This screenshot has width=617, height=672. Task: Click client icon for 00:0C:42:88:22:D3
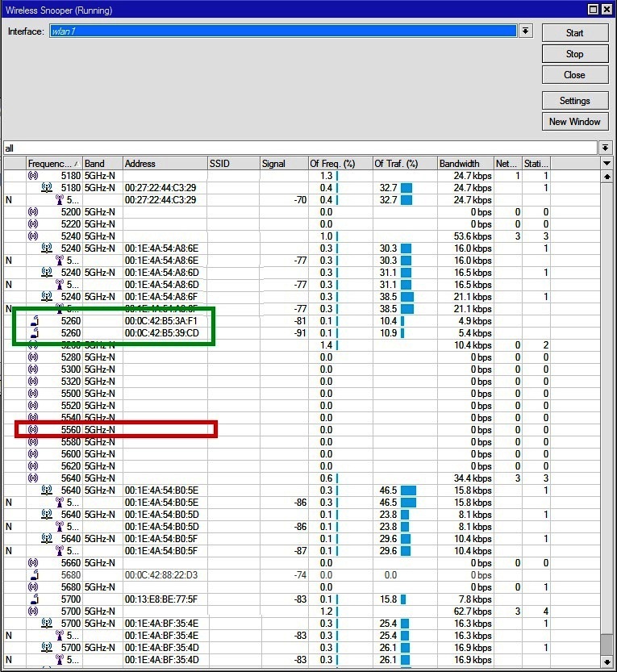(x=35, y=574)
